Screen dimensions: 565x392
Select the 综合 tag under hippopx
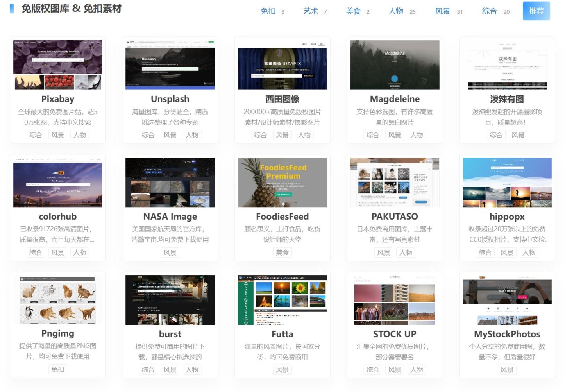tap(485, 252)
